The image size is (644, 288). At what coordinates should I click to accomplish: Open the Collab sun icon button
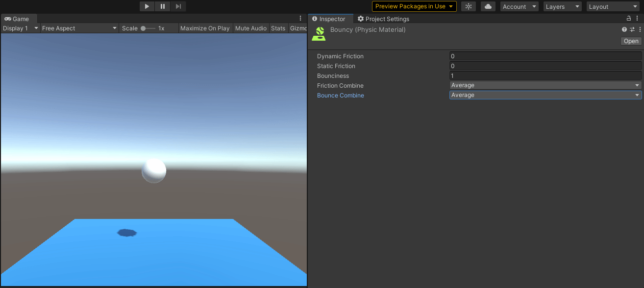(x=469, y=6)
